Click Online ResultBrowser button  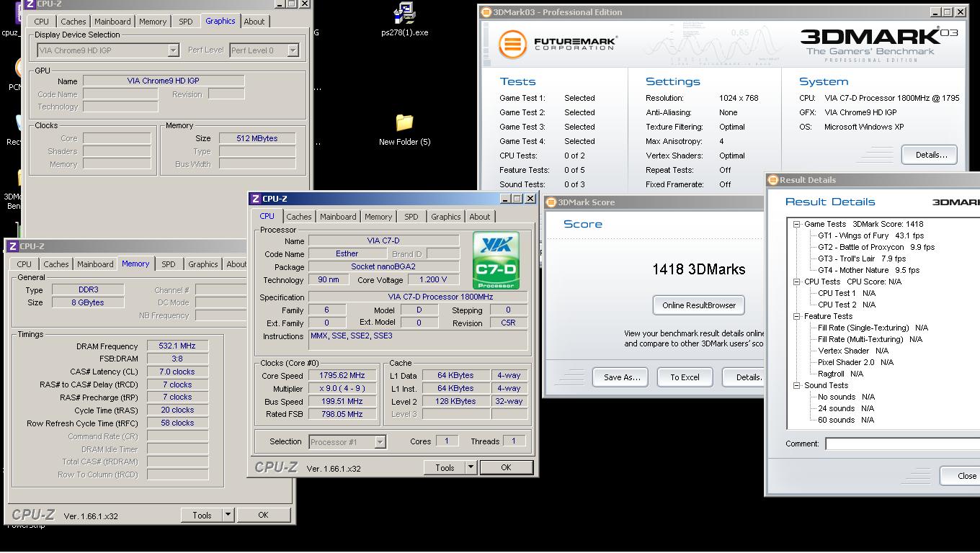tap(699, 305)
